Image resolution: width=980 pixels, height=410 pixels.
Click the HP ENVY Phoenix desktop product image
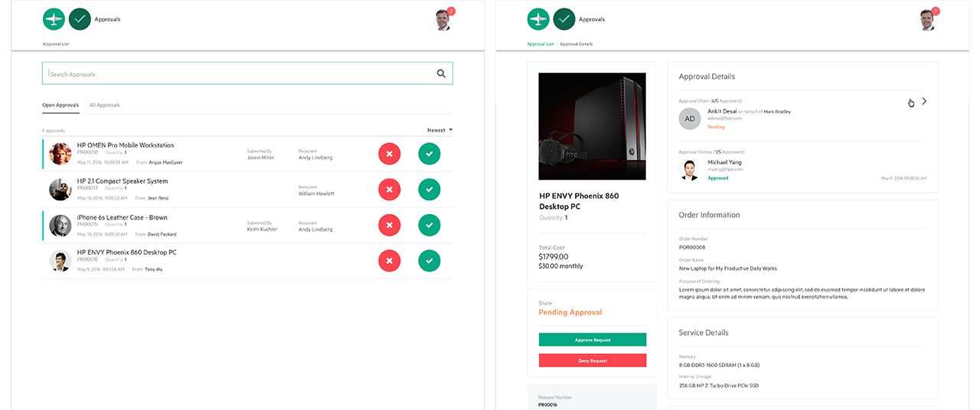click(593, 126)
